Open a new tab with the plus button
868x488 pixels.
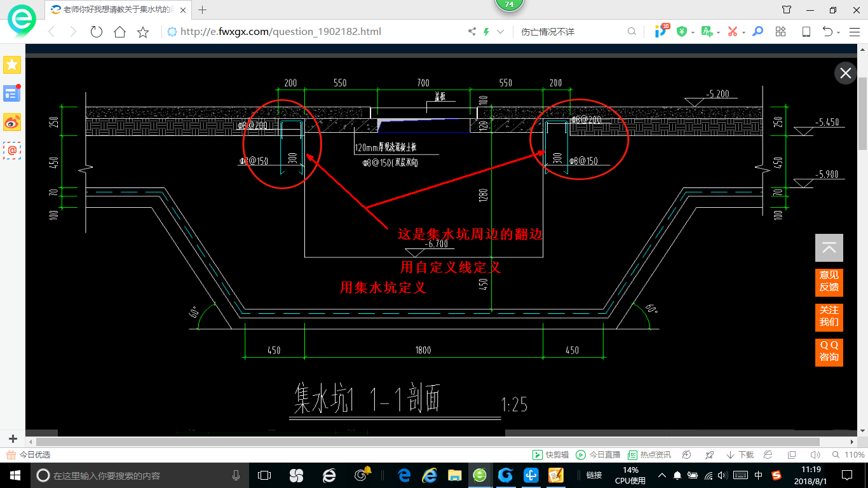pyautogui.click(x=203, y=10)
